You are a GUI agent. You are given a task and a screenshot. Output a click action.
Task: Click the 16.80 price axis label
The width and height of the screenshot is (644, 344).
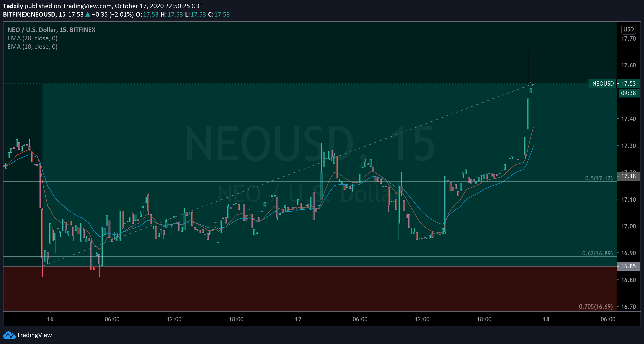(628, 280)
